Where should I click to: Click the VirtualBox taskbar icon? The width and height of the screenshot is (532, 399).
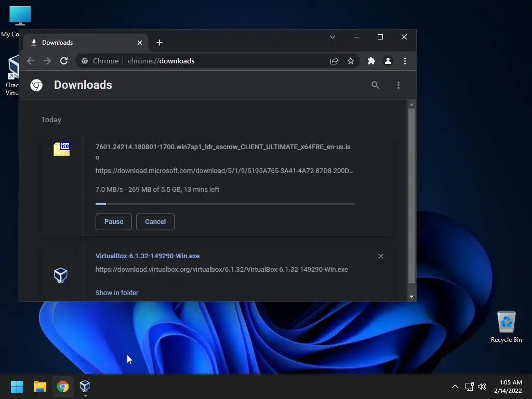85,387
